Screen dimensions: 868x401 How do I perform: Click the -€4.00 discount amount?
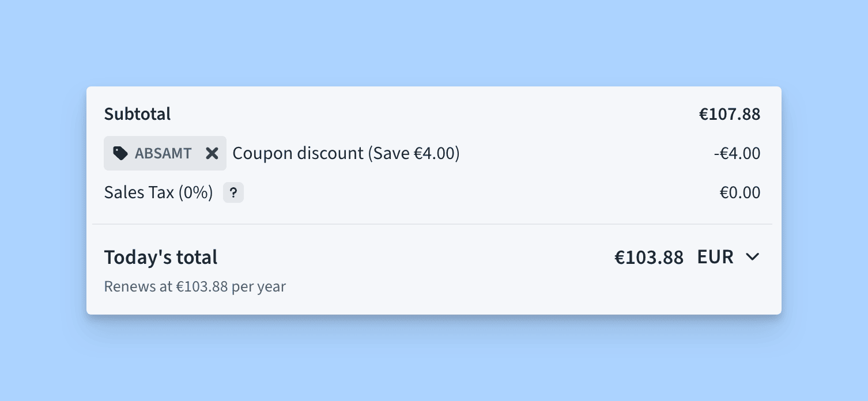[737, 153]
